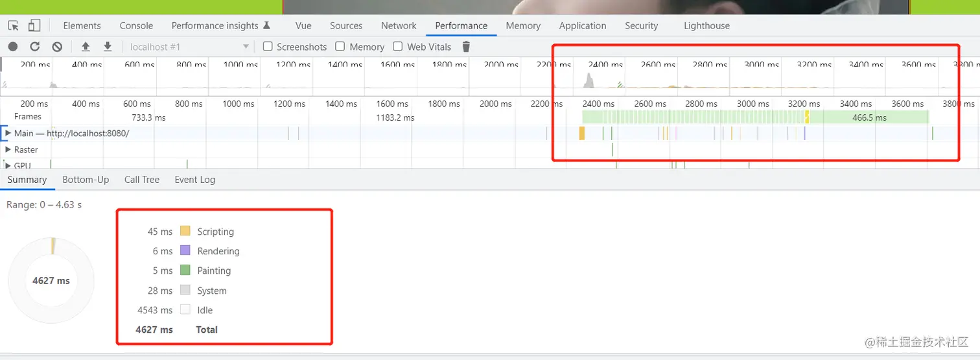The width and height of the screenshot is (980, 360).
Task: Click the 45 ms scripting value
Action: click(x=160, y=232)
